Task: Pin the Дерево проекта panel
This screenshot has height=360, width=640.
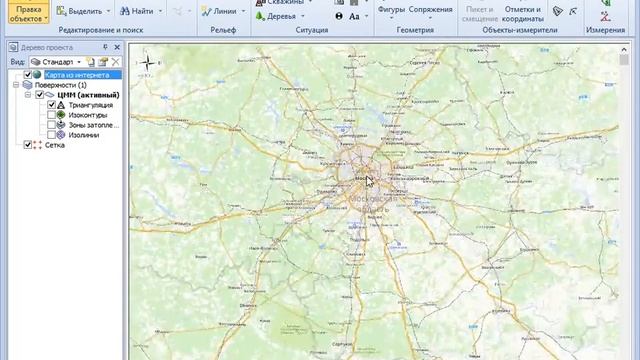Action: 105,47
